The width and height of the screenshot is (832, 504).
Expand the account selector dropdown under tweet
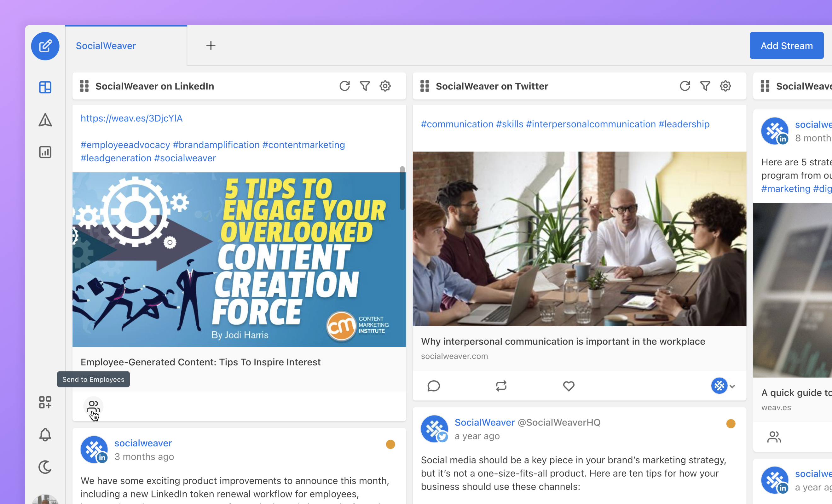tap(724, 386)
